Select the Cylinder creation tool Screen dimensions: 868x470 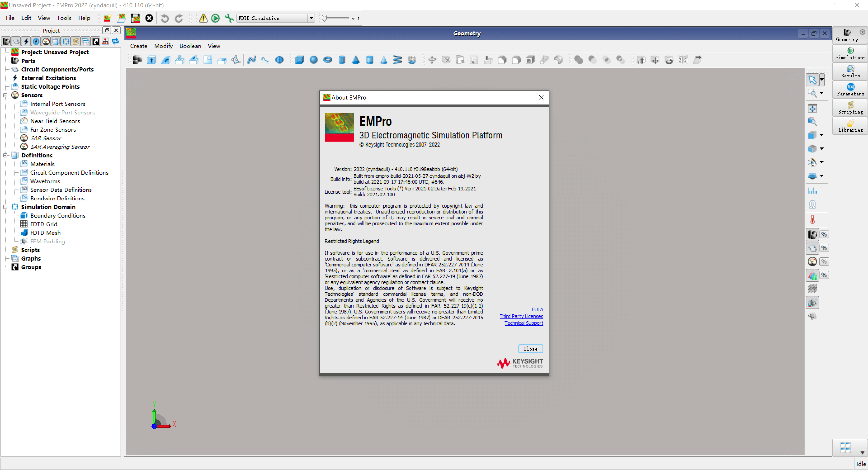coord(342,60)
